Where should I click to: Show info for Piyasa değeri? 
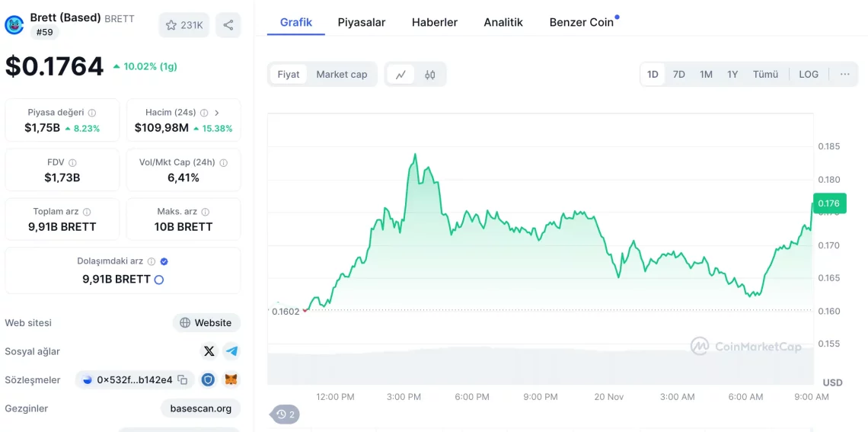(x=92, y=113)
